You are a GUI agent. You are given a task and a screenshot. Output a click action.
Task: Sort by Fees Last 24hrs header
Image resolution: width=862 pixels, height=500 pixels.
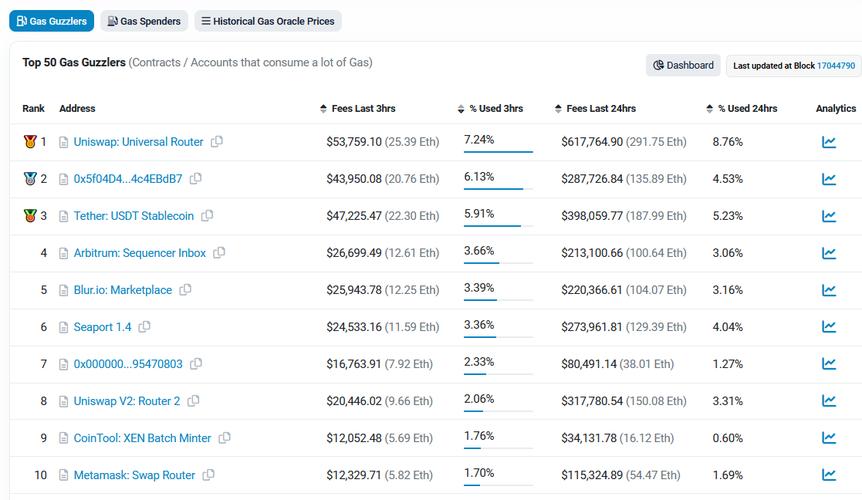tap(601, 108)
